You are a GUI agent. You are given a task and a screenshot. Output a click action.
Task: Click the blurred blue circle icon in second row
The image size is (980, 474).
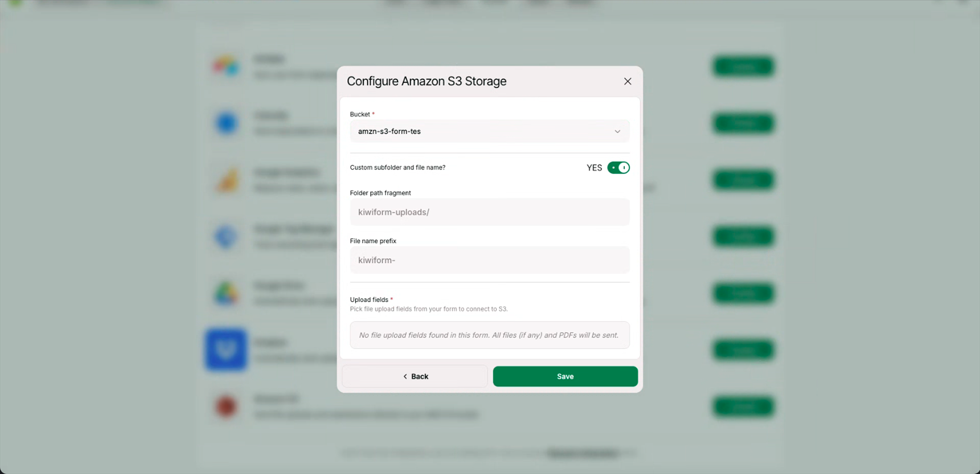(226, 123)
